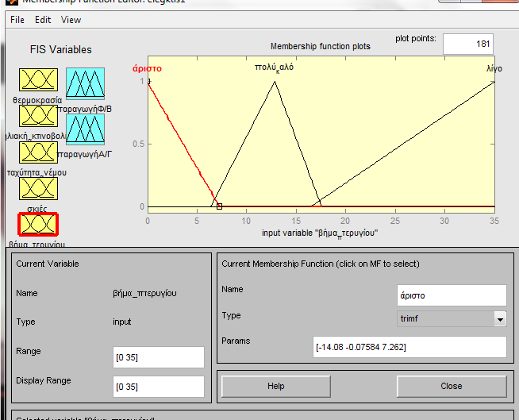Edit the Display Range field
Viewport: 519px width, 420px height.
tap(159, 386)
